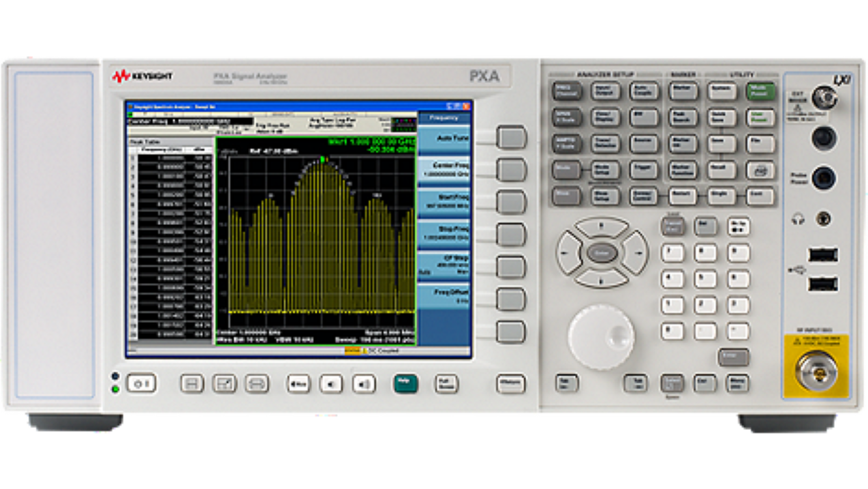Click the Restart key

tap(683, 196)
